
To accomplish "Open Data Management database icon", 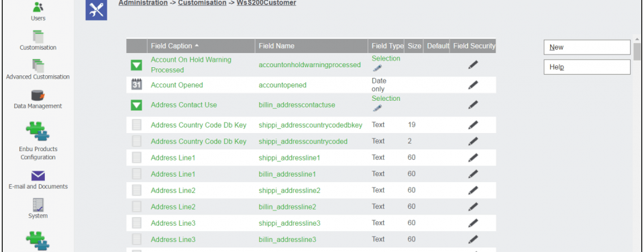I will click(x=38, y=95).
